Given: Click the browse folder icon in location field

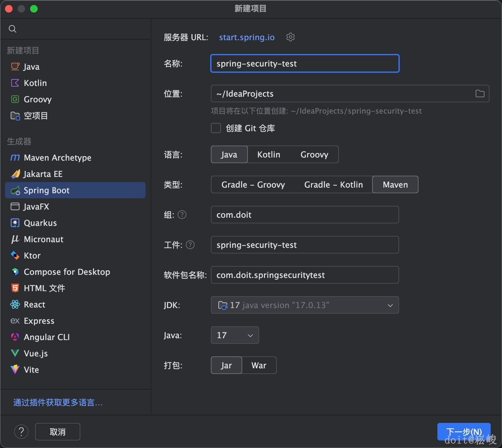Looking at the screenshot, I should (480, 93).
